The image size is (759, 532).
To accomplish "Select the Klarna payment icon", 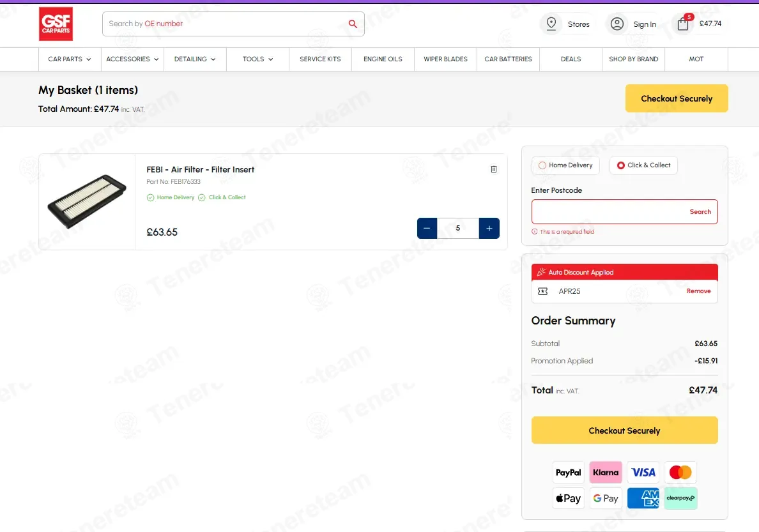I will point(606,473).
